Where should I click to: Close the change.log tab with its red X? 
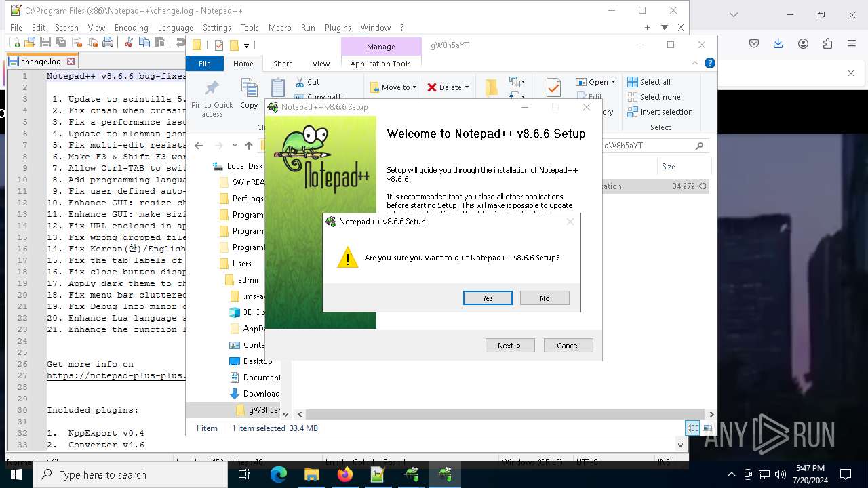point(71,62)
